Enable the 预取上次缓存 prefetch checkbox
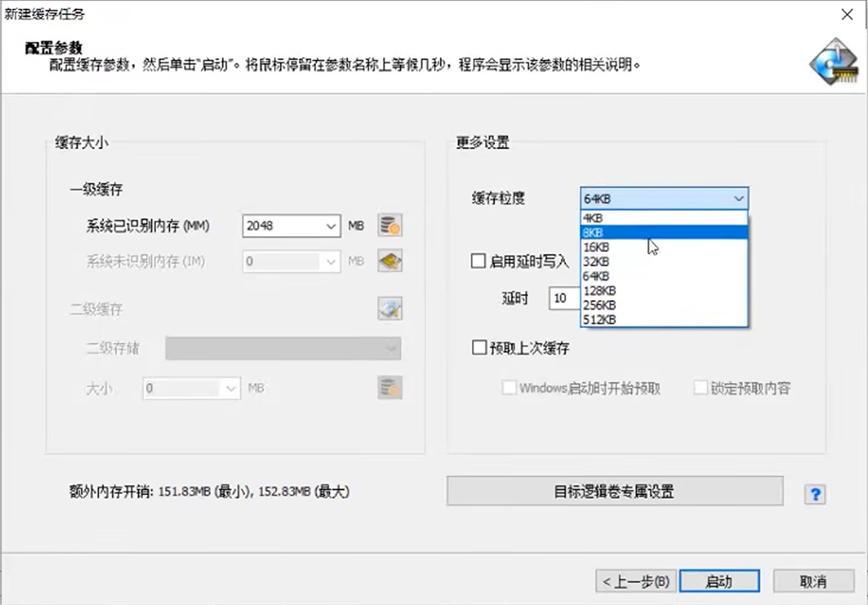The height and width of the screenshot is (605, 868). pos(478,347)
